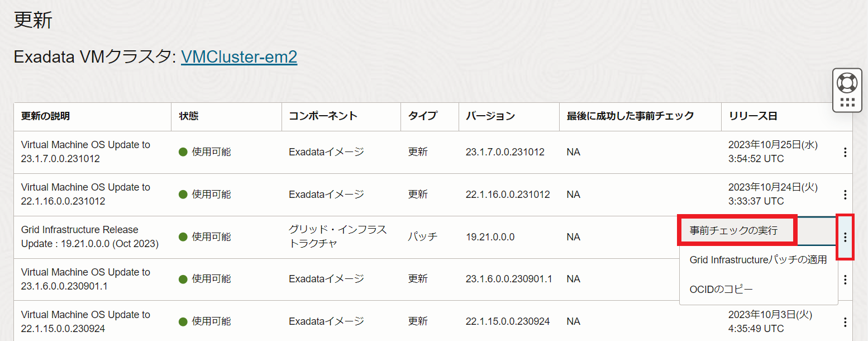868x341 pixels.
Task: Open actions menu for 23.1.7.0.0.231012 update row
Action: click(845, 152)
